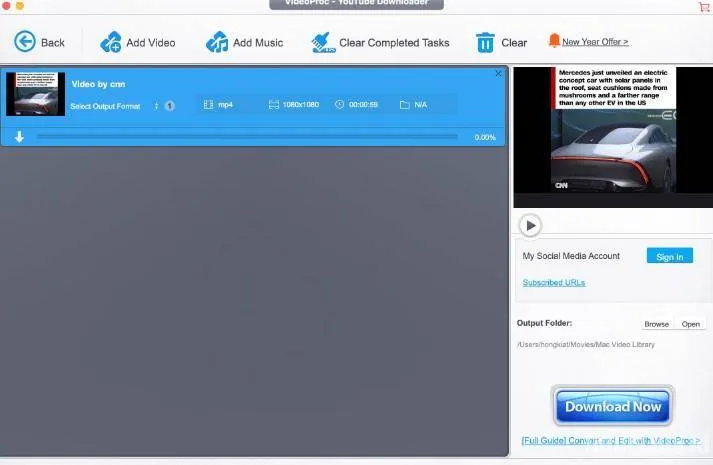
Task: Click Open to view output folder
Action: [x=691, y=324]
